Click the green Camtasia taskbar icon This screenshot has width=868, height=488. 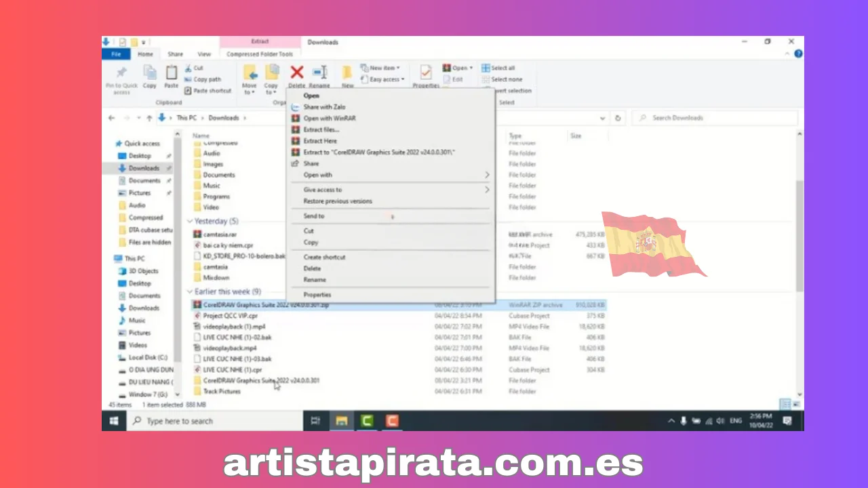click(367, 421)
